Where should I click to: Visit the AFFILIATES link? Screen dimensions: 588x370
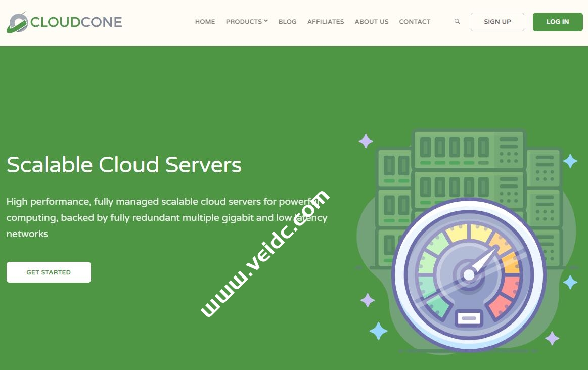326,22
